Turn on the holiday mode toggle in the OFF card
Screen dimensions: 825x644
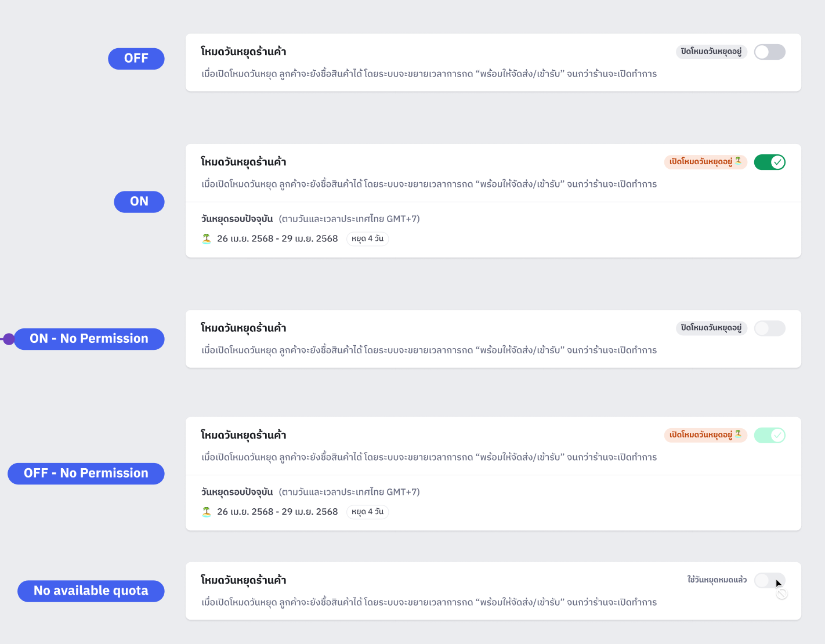click(x=769, y=52)
